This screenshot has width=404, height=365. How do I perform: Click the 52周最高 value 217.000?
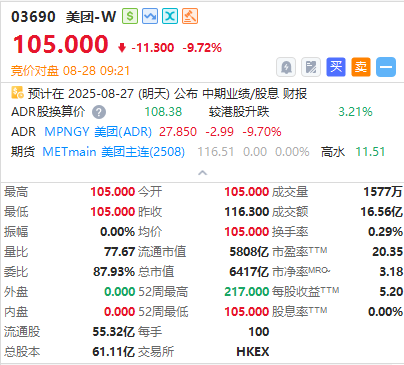247,292
